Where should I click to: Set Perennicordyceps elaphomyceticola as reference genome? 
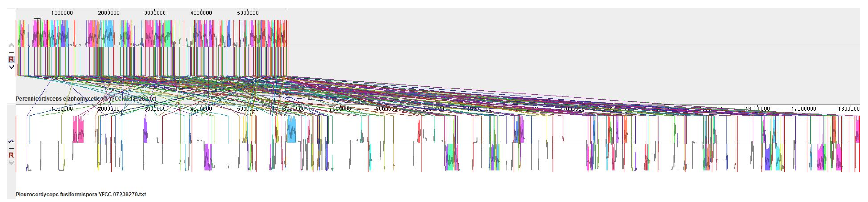click(11, 59)
